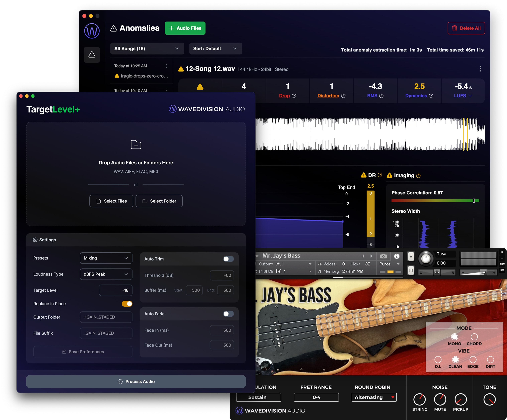Click the help icon beside Imaging
Screen dimensions: 507x420
[418, 176]
